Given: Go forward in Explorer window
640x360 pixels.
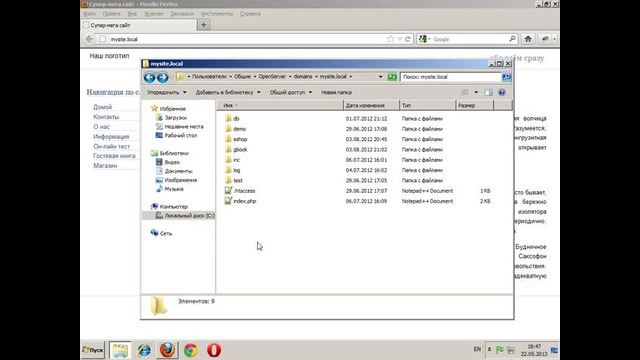Looking at the screenshot, I should coord(162,77).
